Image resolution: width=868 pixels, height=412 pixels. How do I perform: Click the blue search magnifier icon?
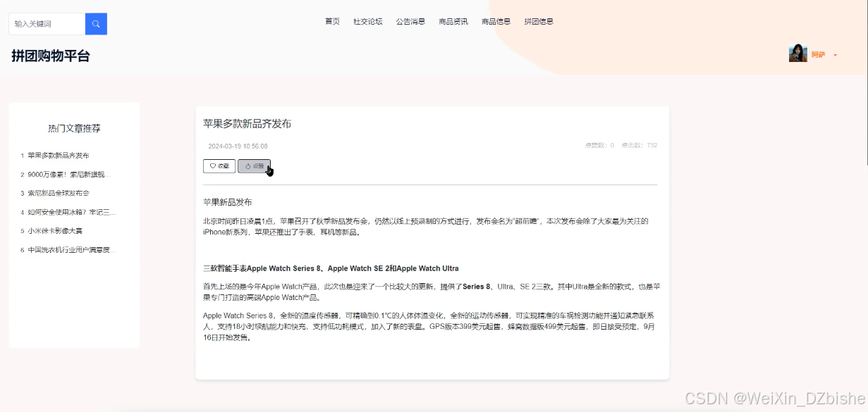coord(96,24)
